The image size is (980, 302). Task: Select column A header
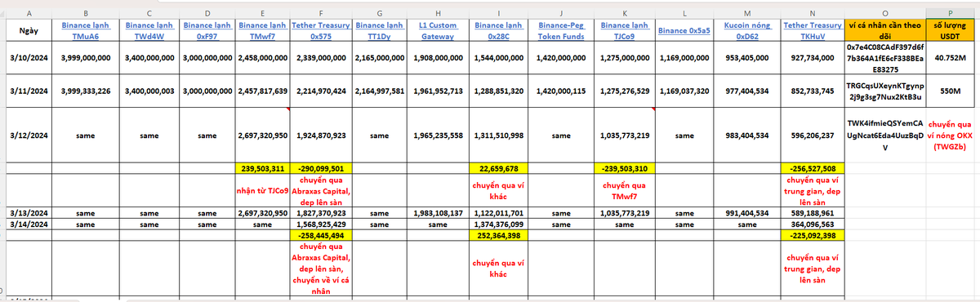click(x=29, y=14)
